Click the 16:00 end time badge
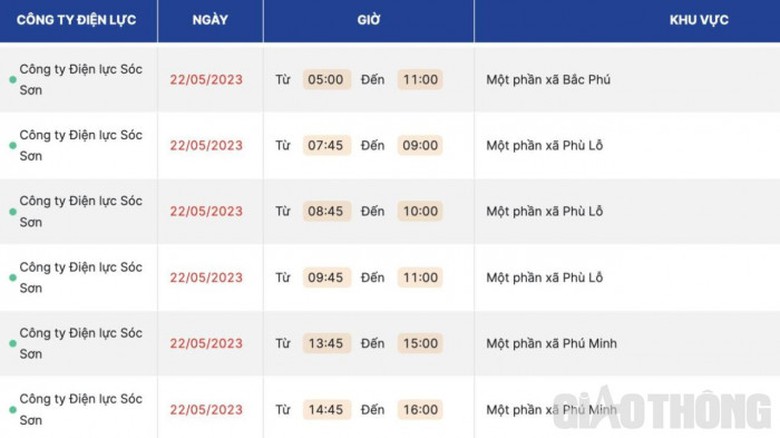 tap(420, 409)
